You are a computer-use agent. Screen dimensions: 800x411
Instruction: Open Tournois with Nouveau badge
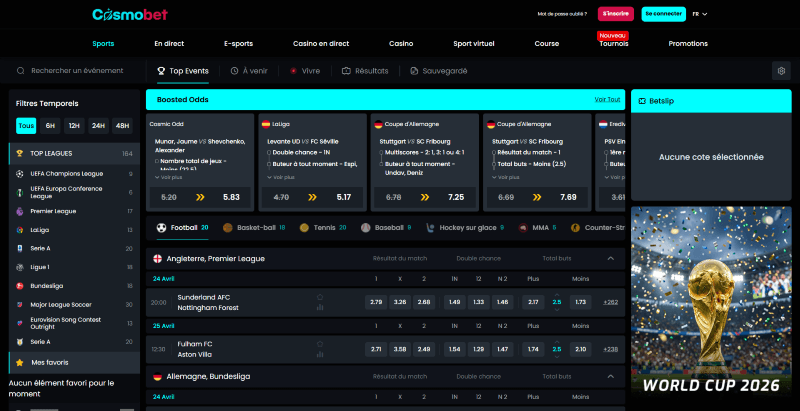[x=614, y=44]
